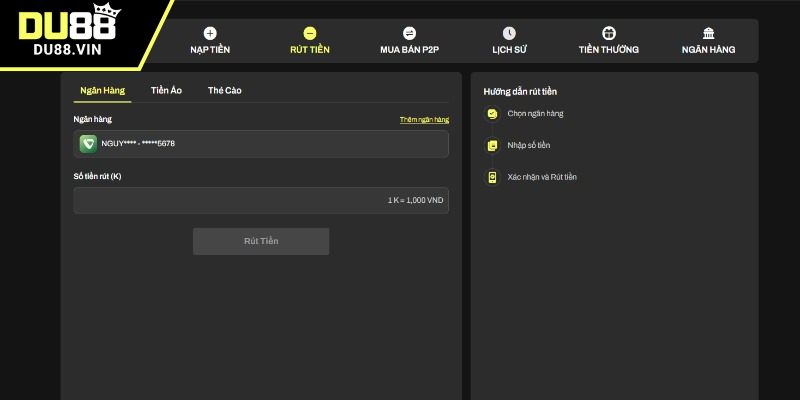Click the yellow minus icon above Rút Tiền
This screenshot has width=800, height=400.
[x=309, y=33]
